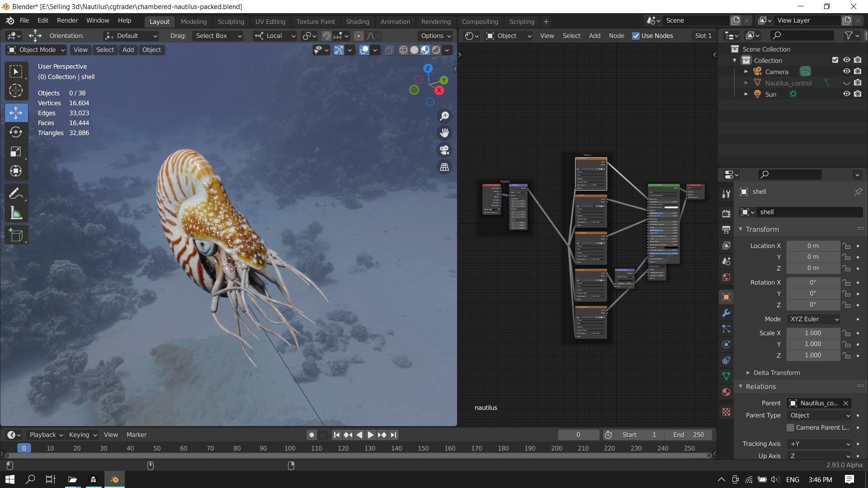This screenshot has width=868, height=488.
Task: Play the animation forward
Action: (370, 435)
